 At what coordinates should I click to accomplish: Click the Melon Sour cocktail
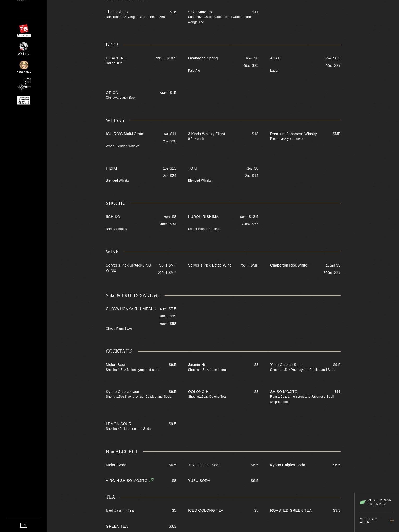coord(116,365)
